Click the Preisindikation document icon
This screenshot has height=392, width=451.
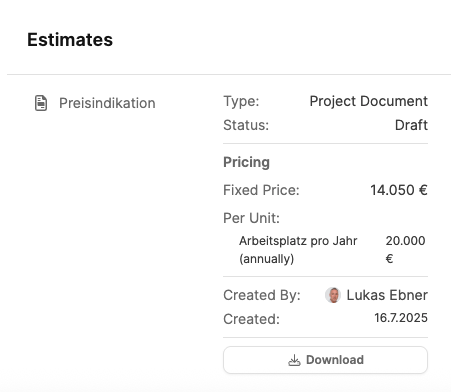(41, 103)
